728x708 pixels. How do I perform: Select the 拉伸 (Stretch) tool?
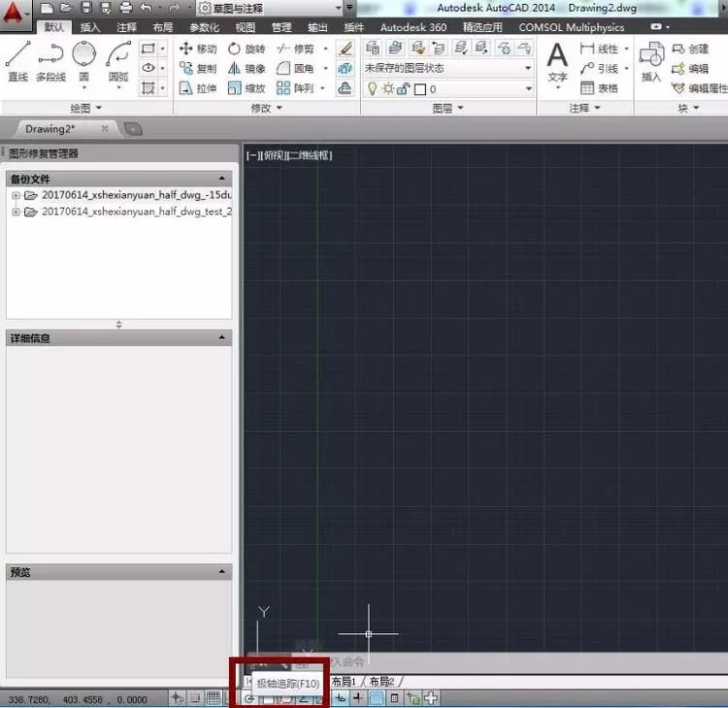[198, 88]
